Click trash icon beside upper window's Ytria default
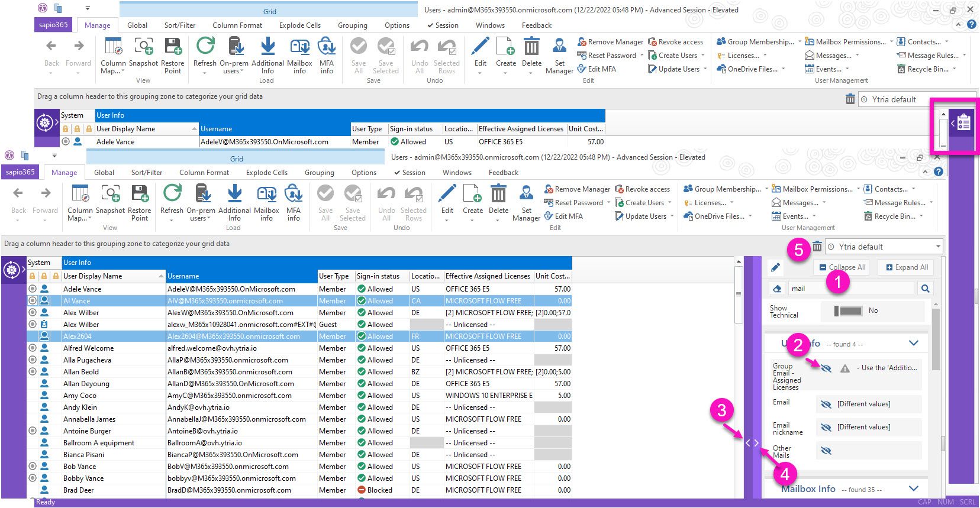980x508 pixels. pyautogui.click(x=850, y=99)
